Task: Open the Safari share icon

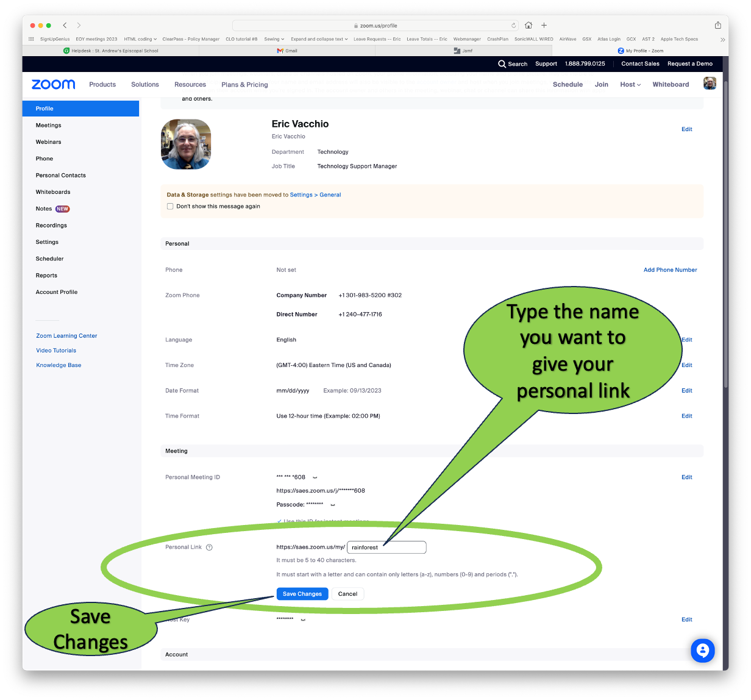Action: (x=718, y=25)
